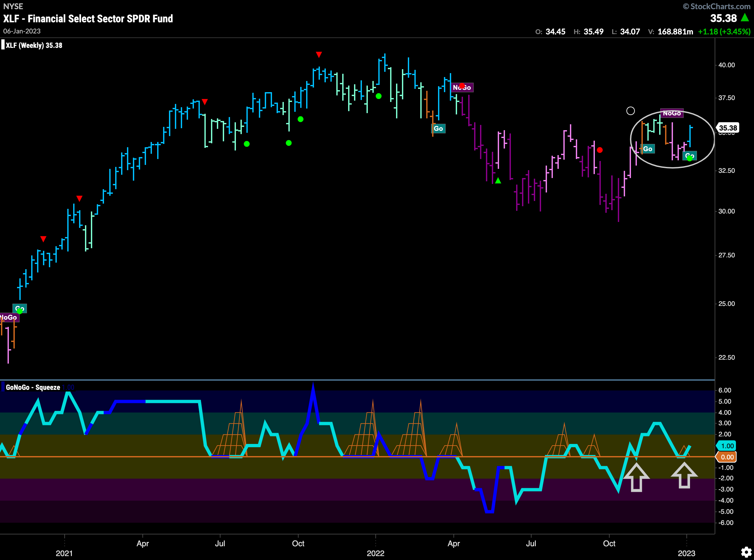Image resolution: width=754 pixels, height=560 pixels.
Task: Click the 25.00 price axis label
Action: [x=726, y=304]
